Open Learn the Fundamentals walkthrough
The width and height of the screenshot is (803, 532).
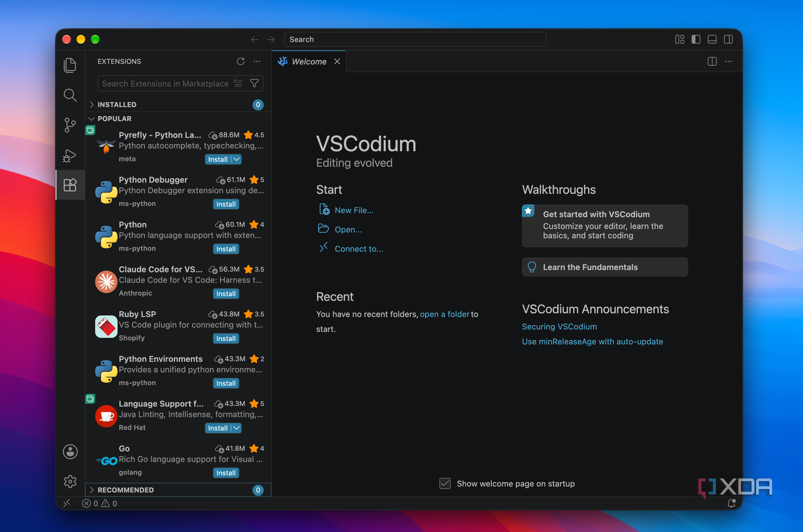[x=605, y=267]
